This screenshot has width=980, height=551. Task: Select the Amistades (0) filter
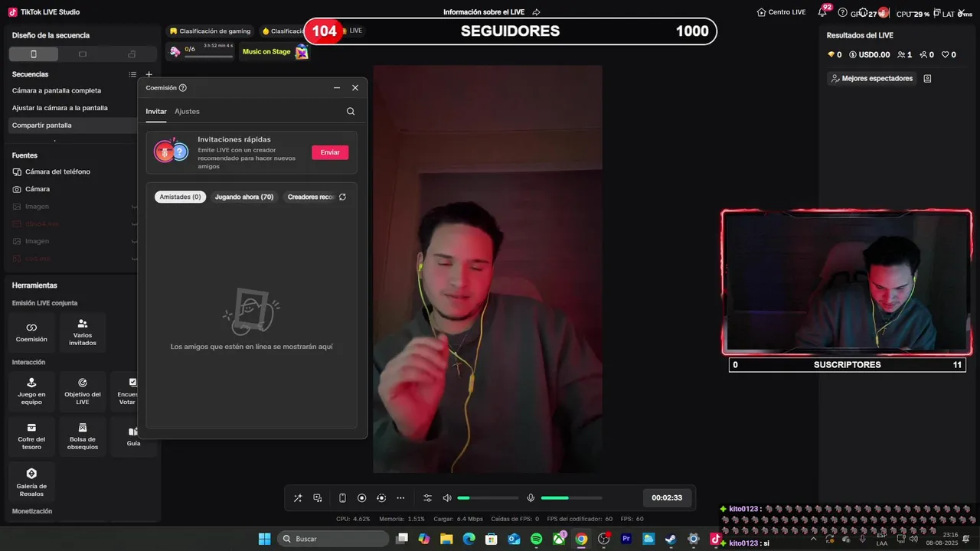[180, 197]
